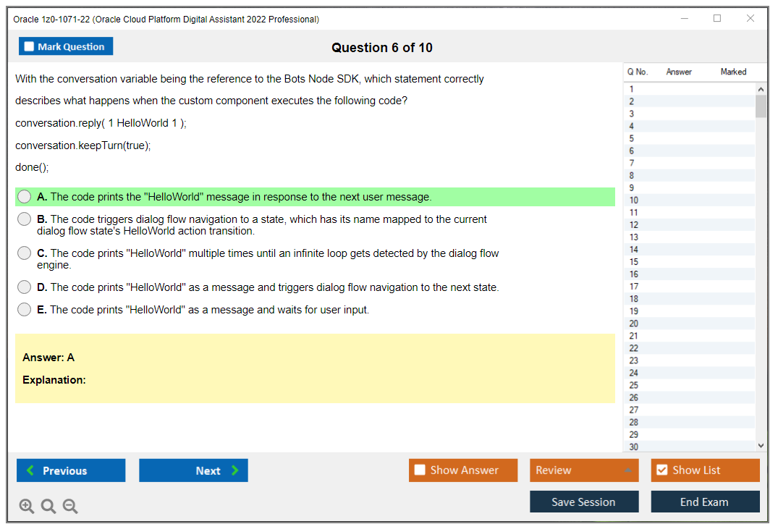
Task: Select answer option E
Action: pos(24,310)
